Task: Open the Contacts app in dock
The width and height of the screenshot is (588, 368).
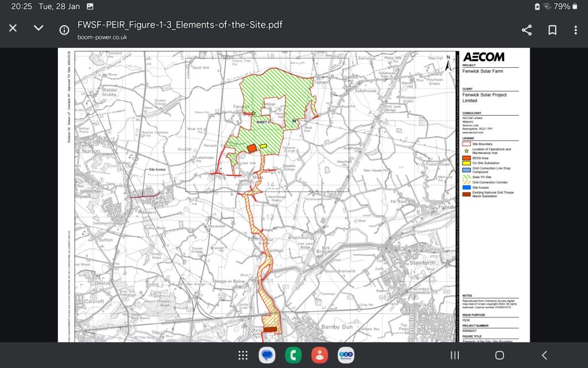Action: click(x=319, y=355)
